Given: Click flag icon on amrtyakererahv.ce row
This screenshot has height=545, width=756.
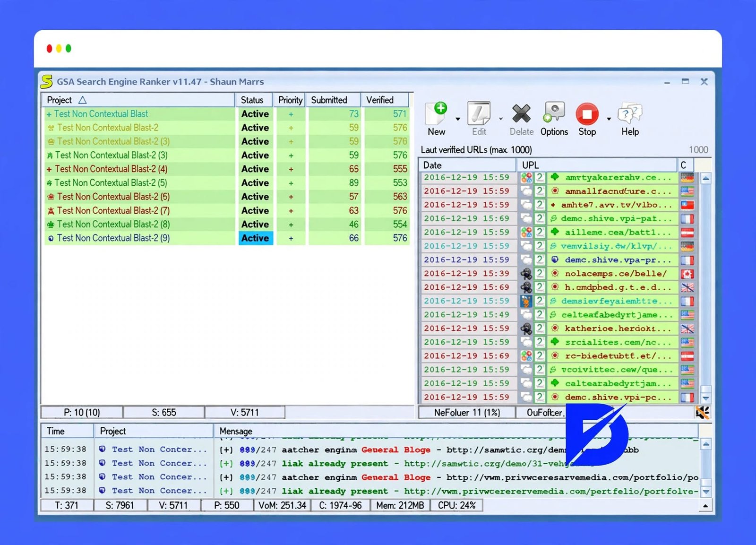Looking at the screenshot, I should point(687,177).
